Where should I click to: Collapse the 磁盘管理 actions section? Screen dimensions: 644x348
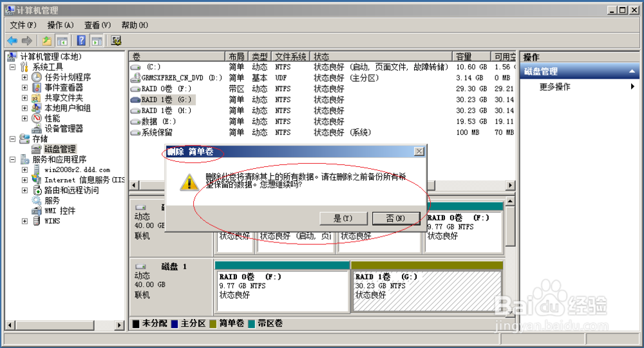point(632,72)
